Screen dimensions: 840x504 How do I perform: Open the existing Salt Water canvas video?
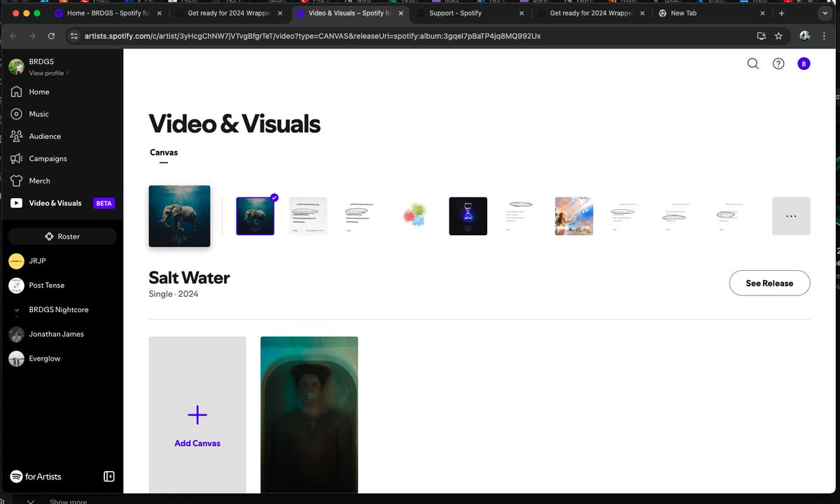[309, 414]
